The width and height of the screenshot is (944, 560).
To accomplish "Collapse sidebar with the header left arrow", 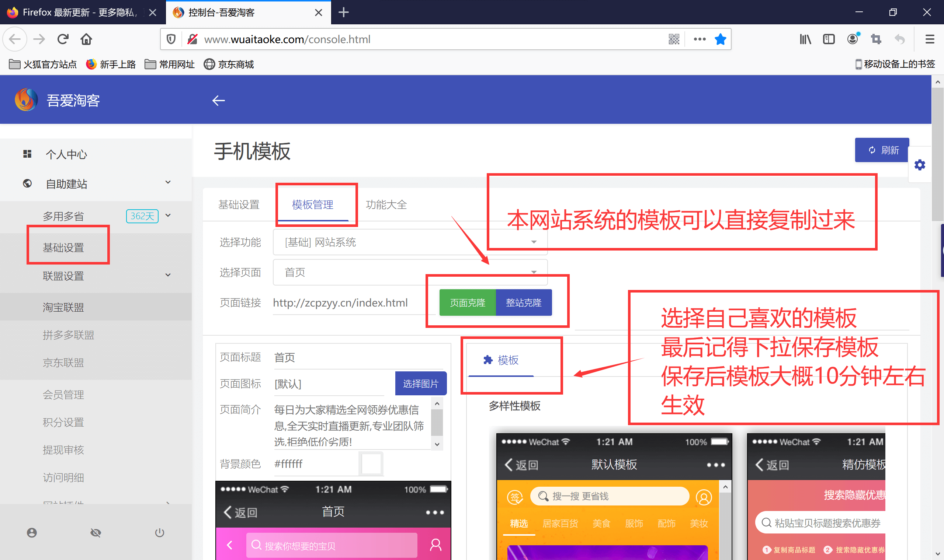I will [219, 100].
